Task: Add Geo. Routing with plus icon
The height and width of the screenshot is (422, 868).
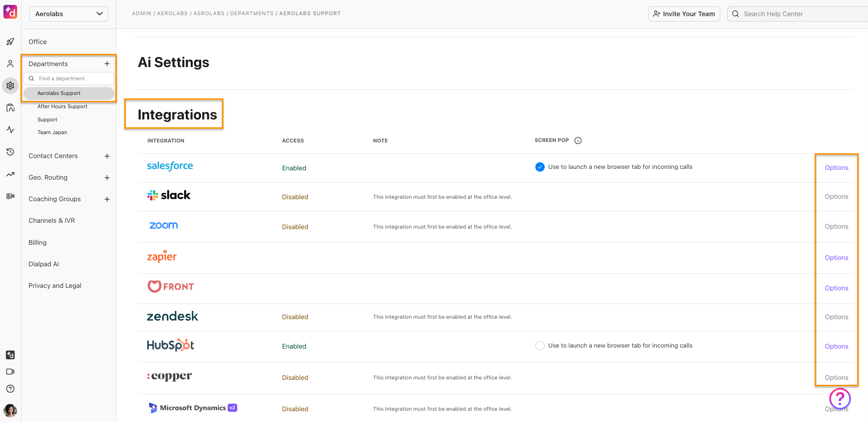Action: [107, 178]
